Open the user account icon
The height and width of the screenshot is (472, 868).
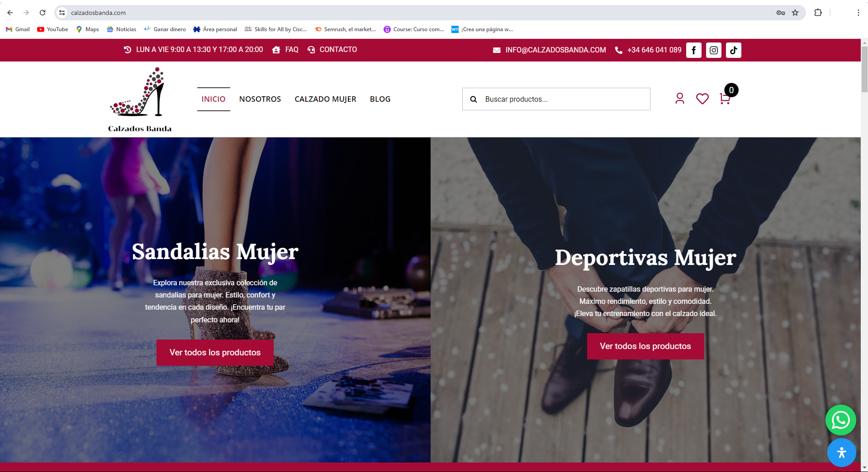(679, 99)
